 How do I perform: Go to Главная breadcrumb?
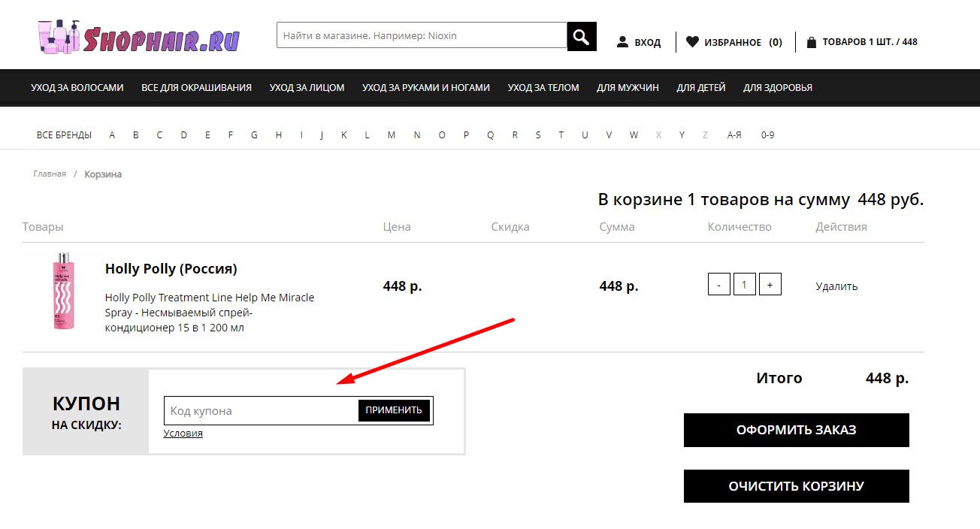[x=50, y=174]
